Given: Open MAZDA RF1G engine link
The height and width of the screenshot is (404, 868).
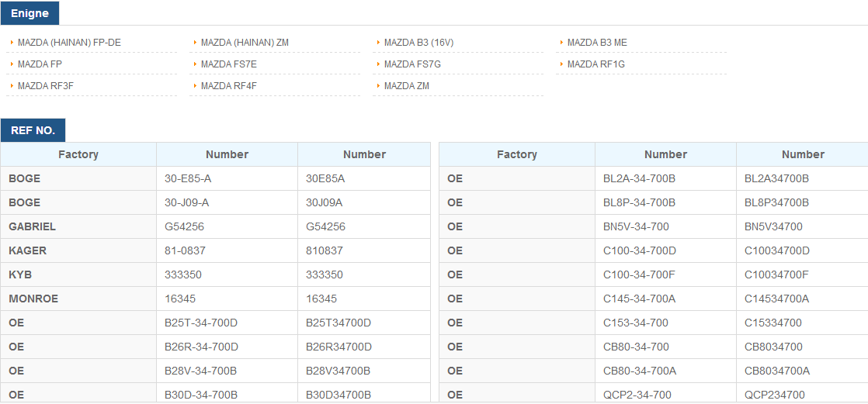Looking at the screenshot, I should (x=596, y=64).
